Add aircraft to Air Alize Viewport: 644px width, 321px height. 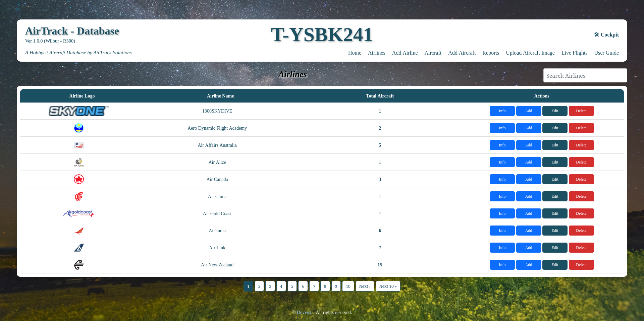pos(529,162)
